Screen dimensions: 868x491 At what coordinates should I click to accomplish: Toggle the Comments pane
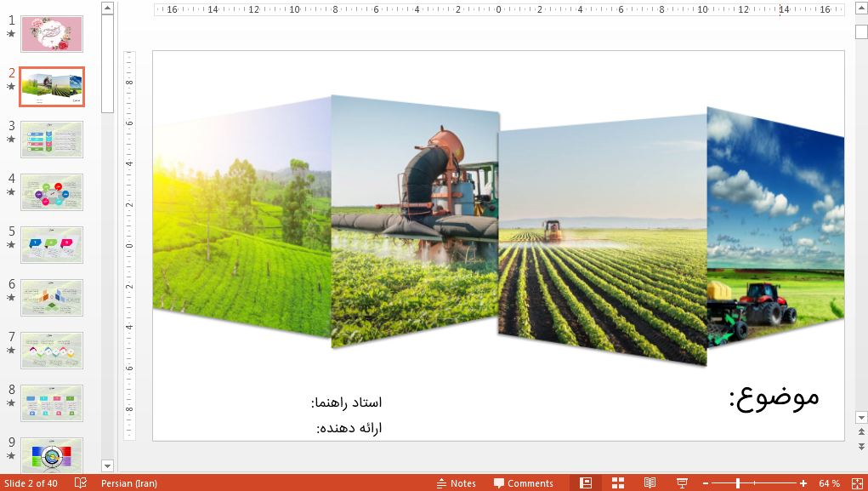524,482
